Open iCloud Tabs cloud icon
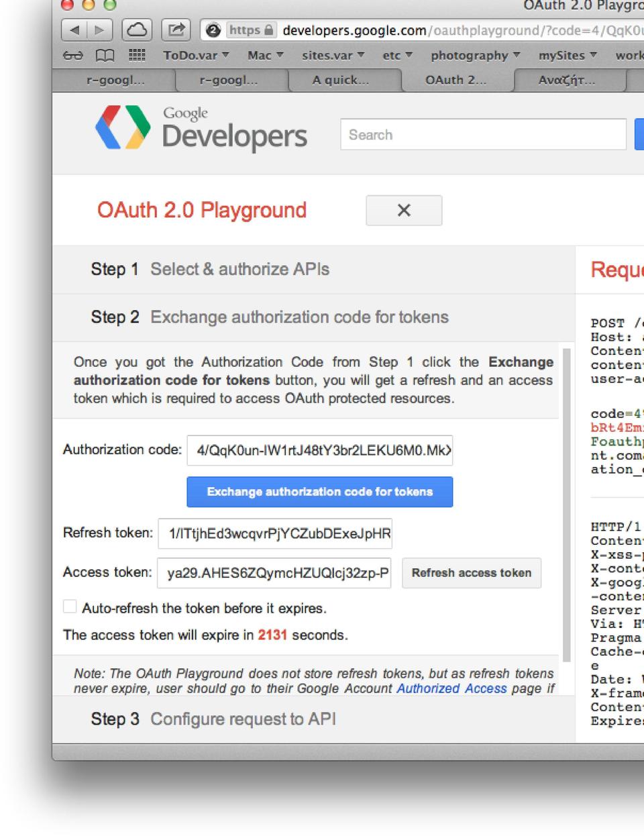This screenshot has height=836, width=644. pyautogui.click(x=137, y=30)
